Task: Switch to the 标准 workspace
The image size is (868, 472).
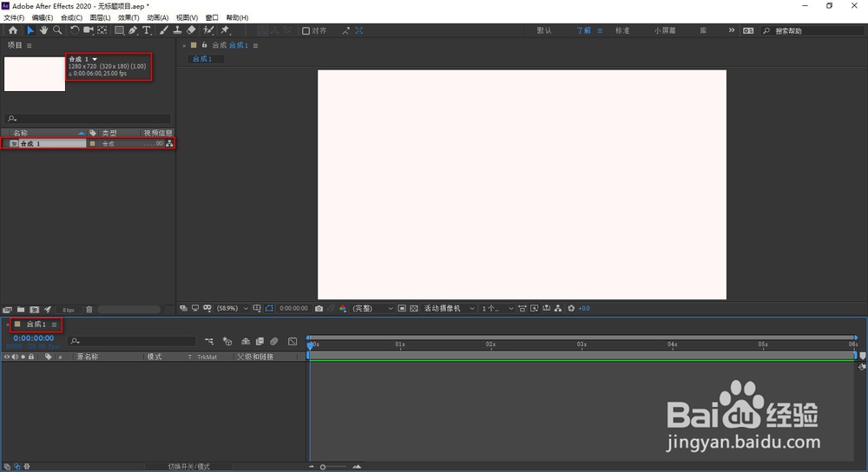Action: (622, 30)
